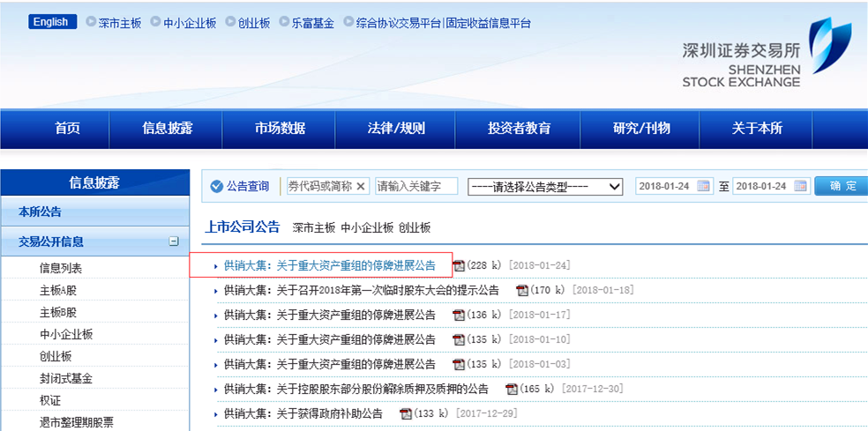Screen dimensions: 868x431
Task: Select 深市主板 tab under 上市公司公告
Action: (314, 228)
